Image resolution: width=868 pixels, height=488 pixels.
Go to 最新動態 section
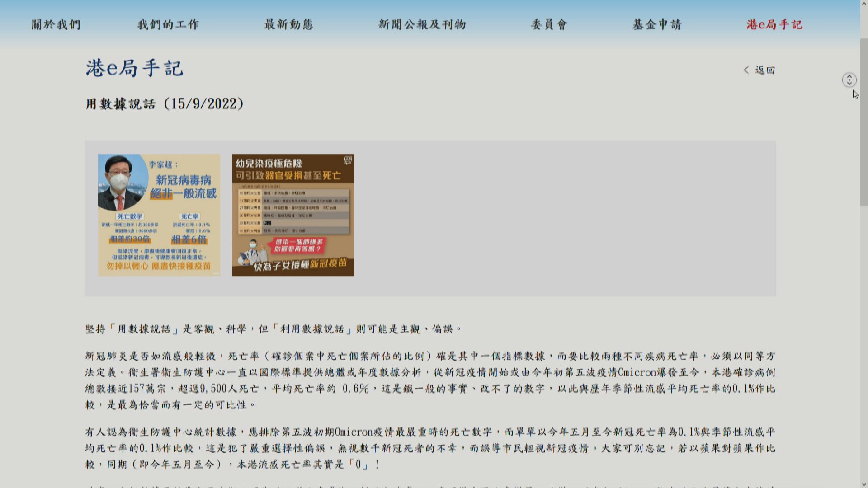(289, 24)
